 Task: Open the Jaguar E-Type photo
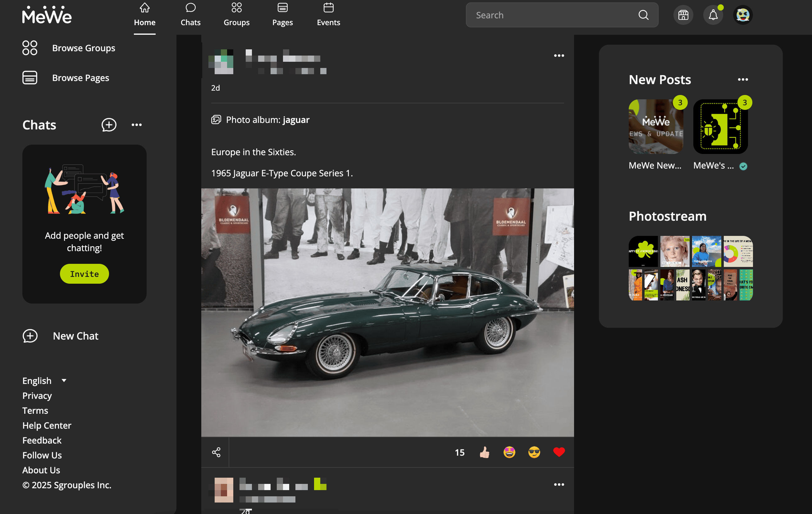(387, 313)
